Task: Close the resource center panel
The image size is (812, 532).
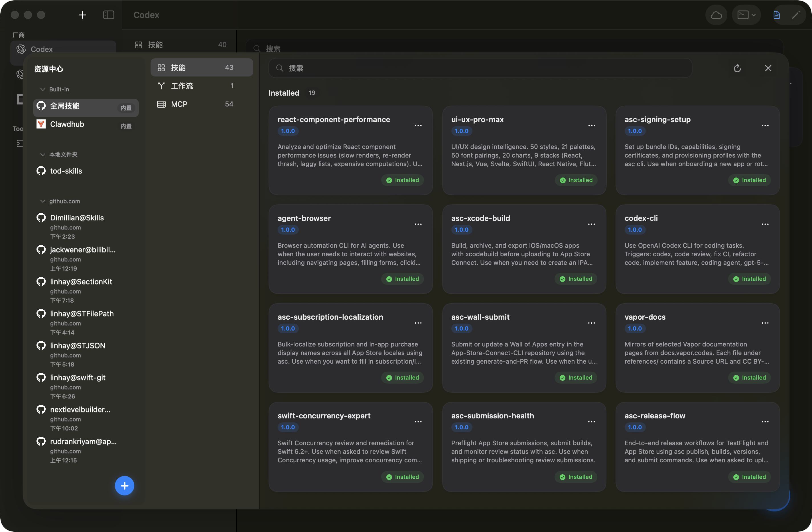Action: tap(768, 68)
